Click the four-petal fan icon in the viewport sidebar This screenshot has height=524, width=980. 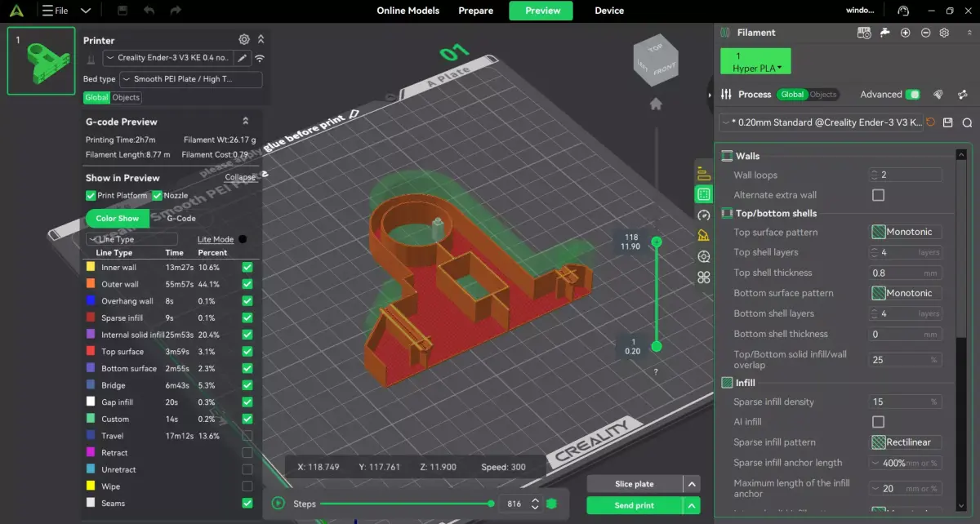click(x=703, y=278)
